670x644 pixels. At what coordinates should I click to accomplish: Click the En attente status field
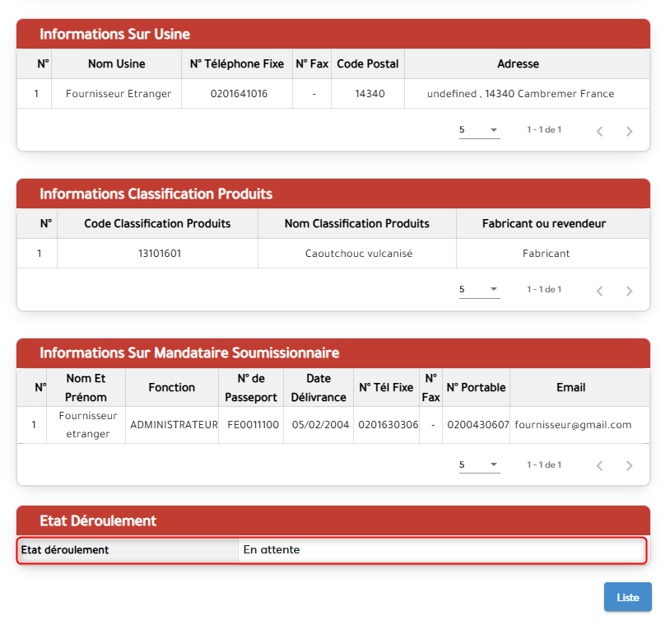[x=441, y=550]
